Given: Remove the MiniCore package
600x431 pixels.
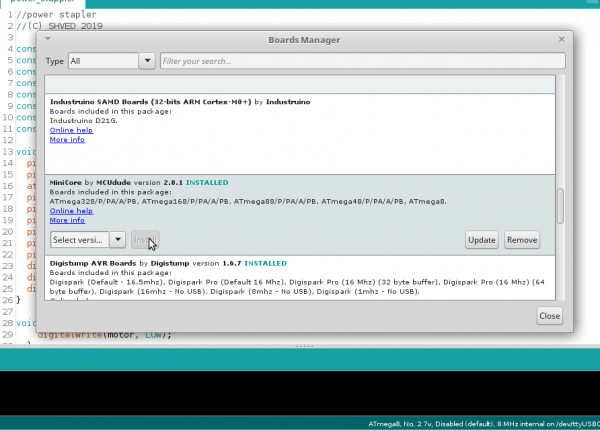Looking at the screenshot, I should (522, 240).
